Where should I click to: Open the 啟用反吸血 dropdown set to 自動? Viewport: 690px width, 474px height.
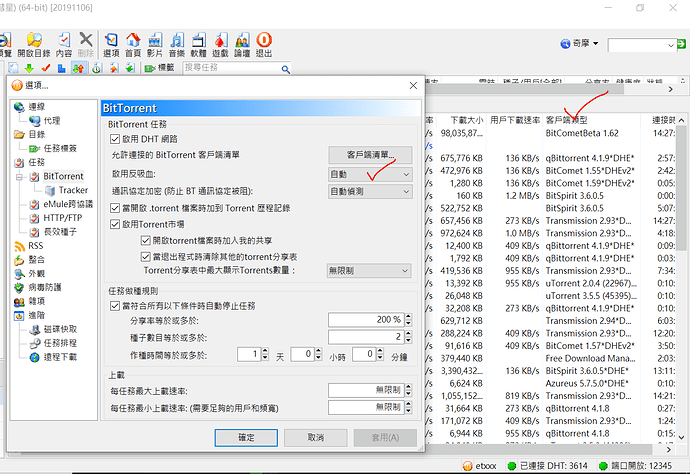370,175
